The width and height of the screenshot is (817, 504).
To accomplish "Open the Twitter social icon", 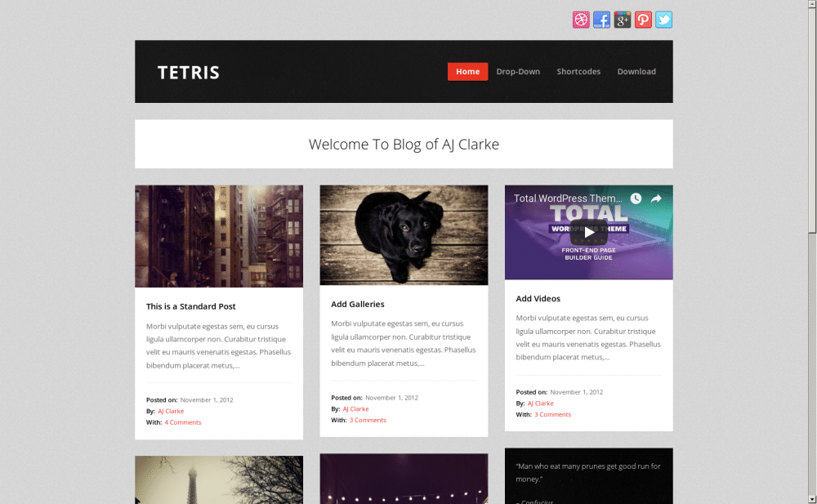I will (663, 20).
